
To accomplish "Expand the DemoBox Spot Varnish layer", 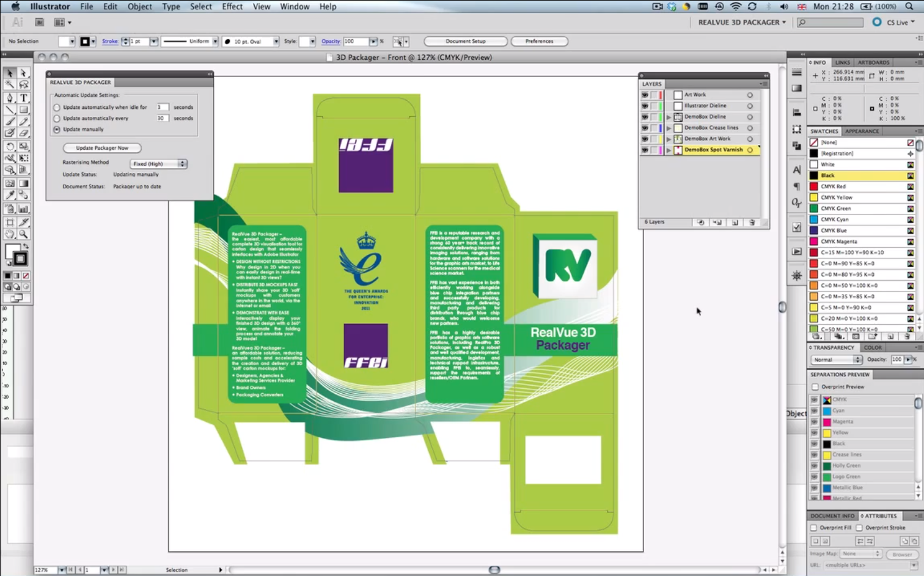I will [669, 150].
